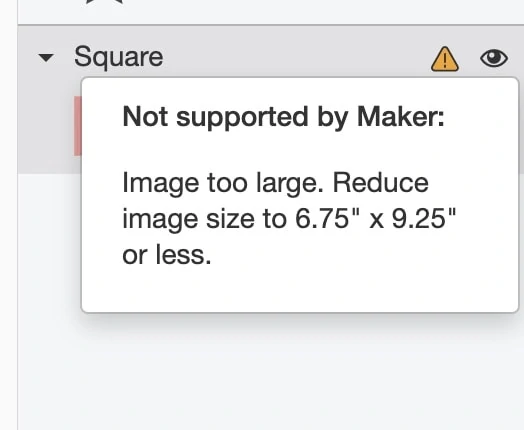Click the layers panel left border edge
Screen dimensions: 524x430
coord(17,215)
